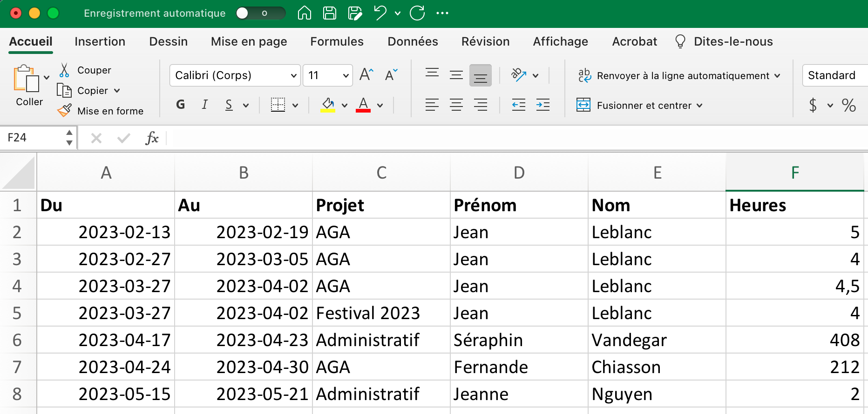Open the Dessin tab
Image resolution: width=868 pixels, height=414 pixels.
point(168,41)
